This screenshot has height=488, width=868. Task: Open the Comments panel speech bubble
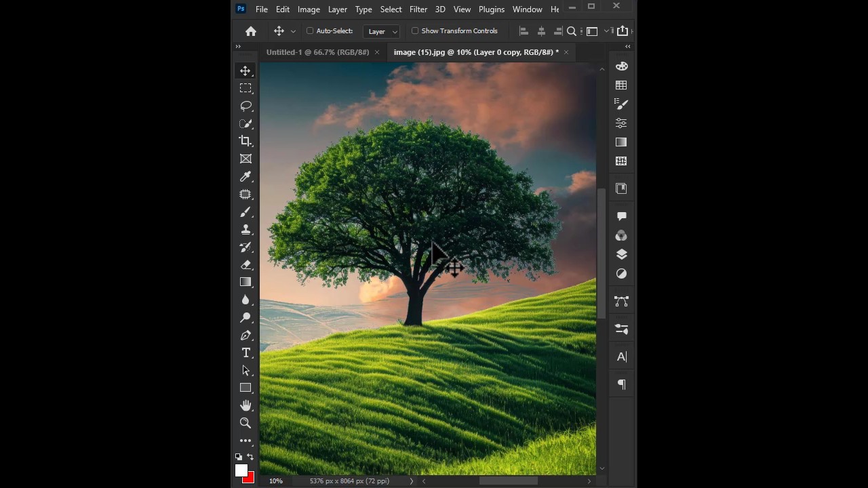[x=621, y=216]
